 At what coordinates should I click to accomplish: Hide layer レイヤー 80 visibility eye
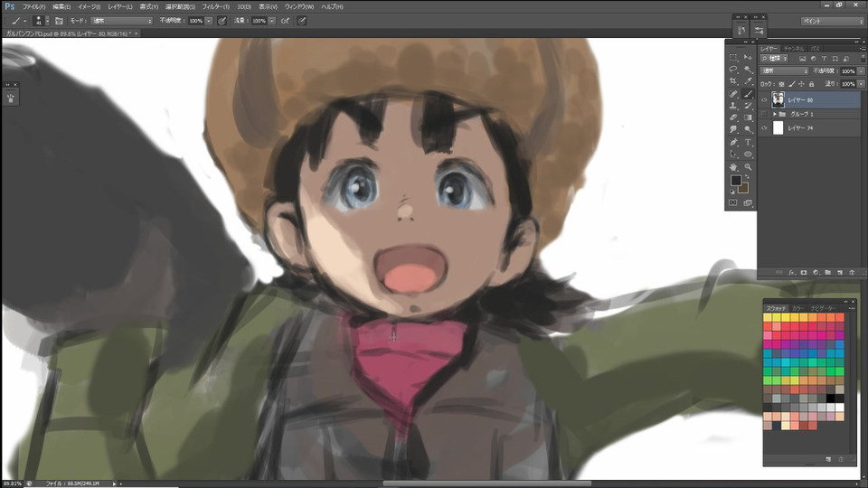click(x=765, y=100)
